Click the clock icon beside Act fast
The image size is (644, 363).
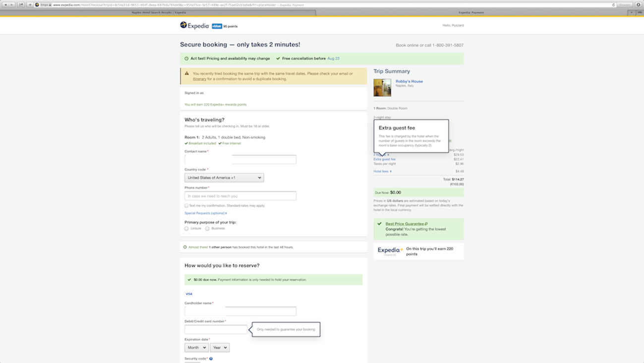[x=186, y=59]
